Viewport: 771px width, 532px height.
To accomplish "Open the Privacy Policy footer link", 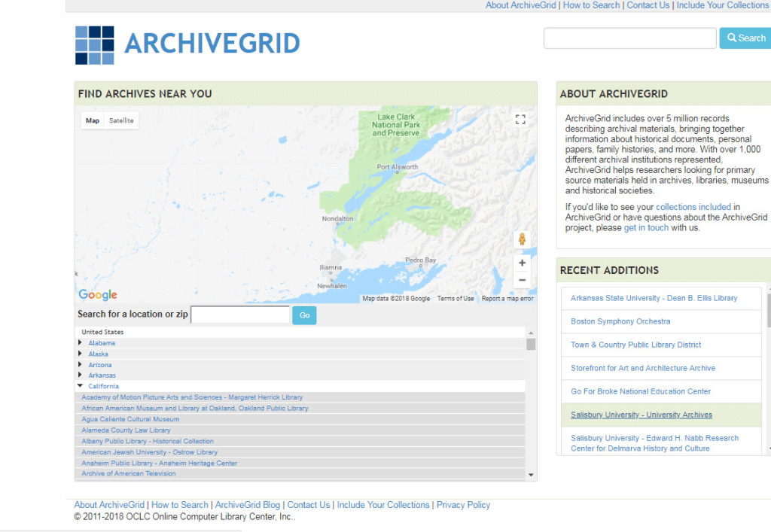I will point(463,505).
